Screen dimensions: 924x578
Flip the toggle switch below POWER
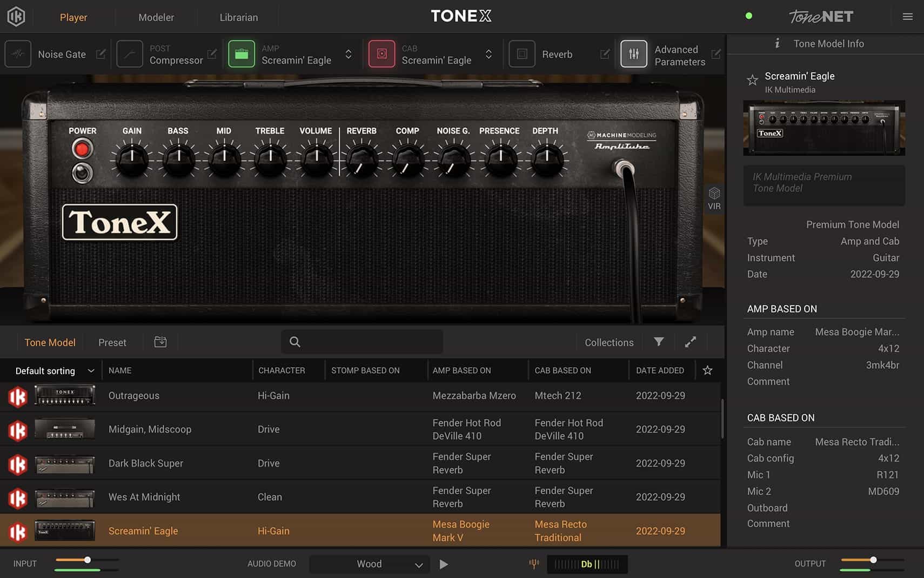pyautogui.click(x=82, y=172)
